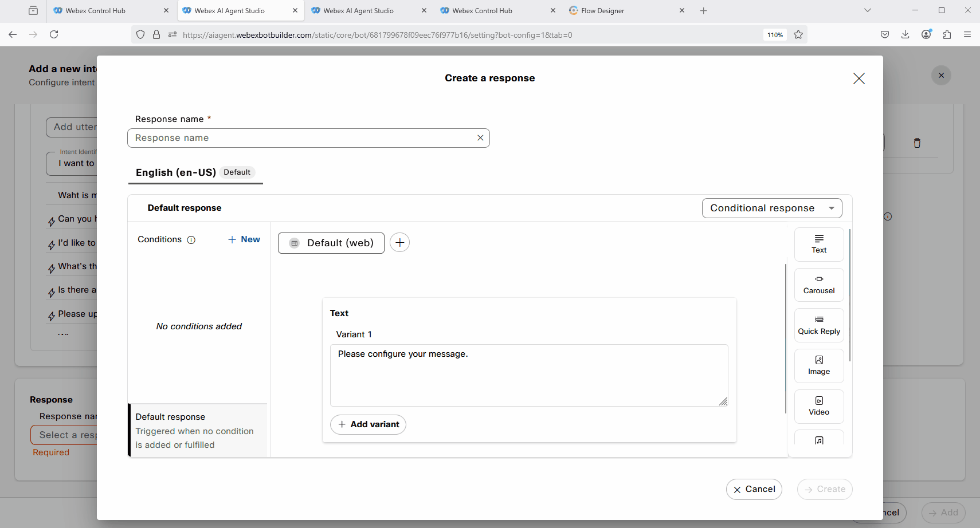Viewport: 980px width, 528px height.
Task: Choose the Quick Reply response type
Action: [818, 325]
